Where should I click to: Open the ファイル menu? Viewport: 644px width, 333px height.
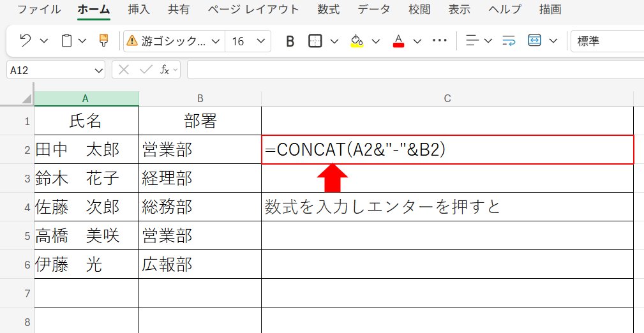(x=39, y=10)
